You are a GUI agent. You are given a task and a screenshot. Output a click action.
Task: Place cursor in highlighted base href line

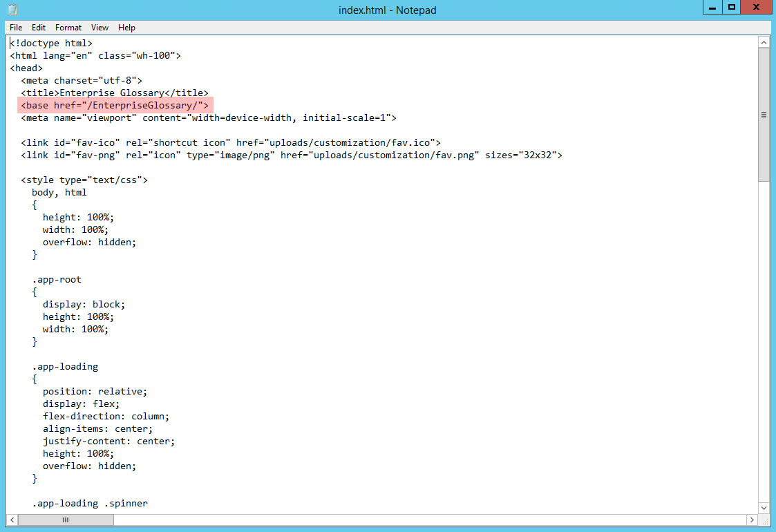[115, 105]
